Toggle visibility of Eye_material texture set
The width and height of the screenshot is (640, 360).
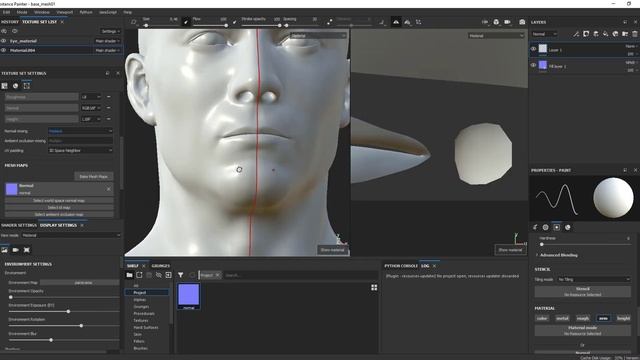(4, 41)
